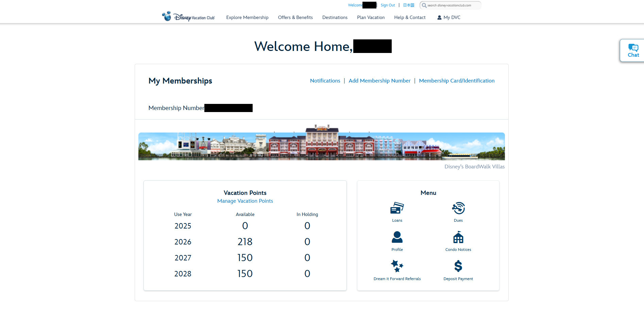Screen dimensions: 644x310
Task: Open the Help & Contact menu
Action: (x=410, y=17)
